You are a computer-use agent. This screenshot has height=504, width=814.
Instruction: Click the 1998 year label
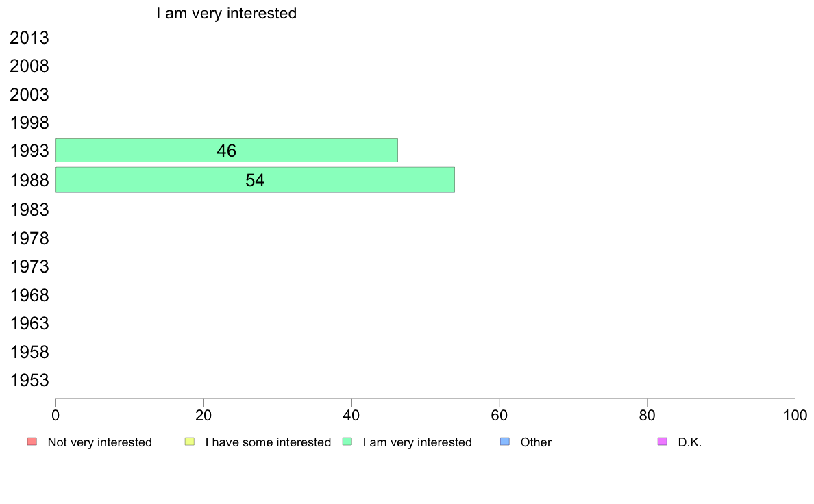tap(29, 123)
